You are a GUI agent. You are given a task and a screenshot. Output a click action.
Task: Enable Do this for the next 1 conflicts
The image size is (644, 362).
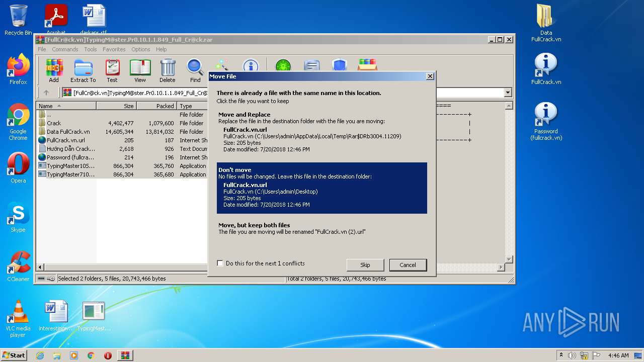[x=220, y=263]
